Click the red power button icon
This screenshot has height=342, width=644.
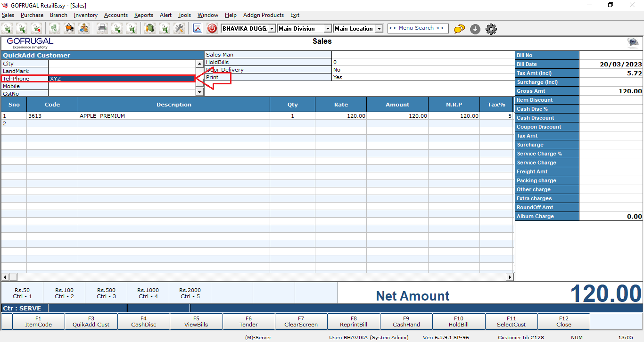(212, 29)
